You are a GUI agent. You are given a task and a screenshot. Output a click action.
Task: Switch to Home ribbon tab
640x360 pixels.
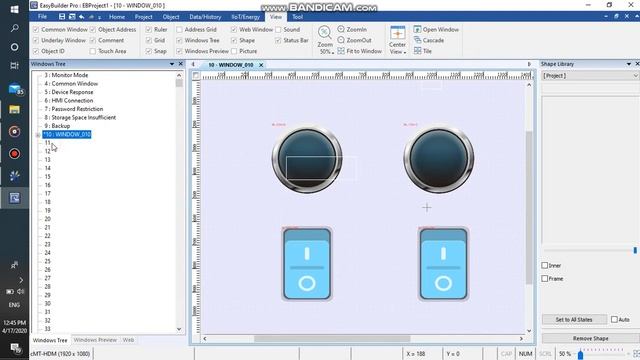pyautogui.click(x=117, y=17)
